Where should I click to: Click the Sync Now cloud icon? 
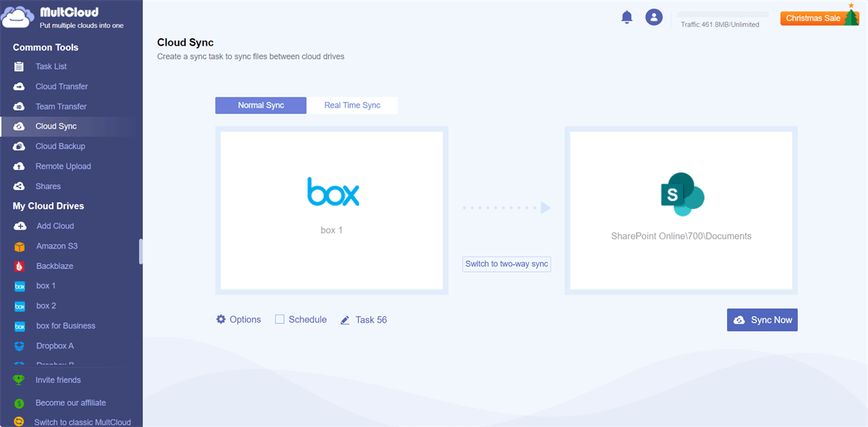point(739,320)
